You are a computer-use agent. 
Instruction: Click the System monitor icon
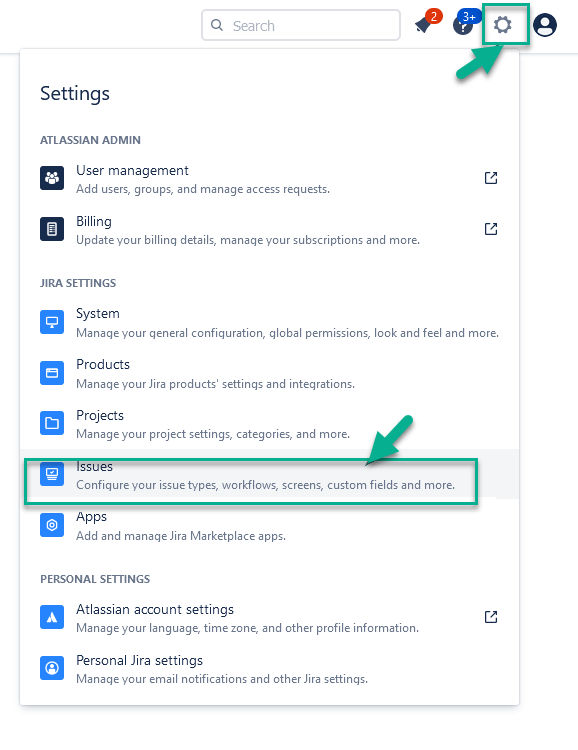pyautogui.click(x=52, y=322)
